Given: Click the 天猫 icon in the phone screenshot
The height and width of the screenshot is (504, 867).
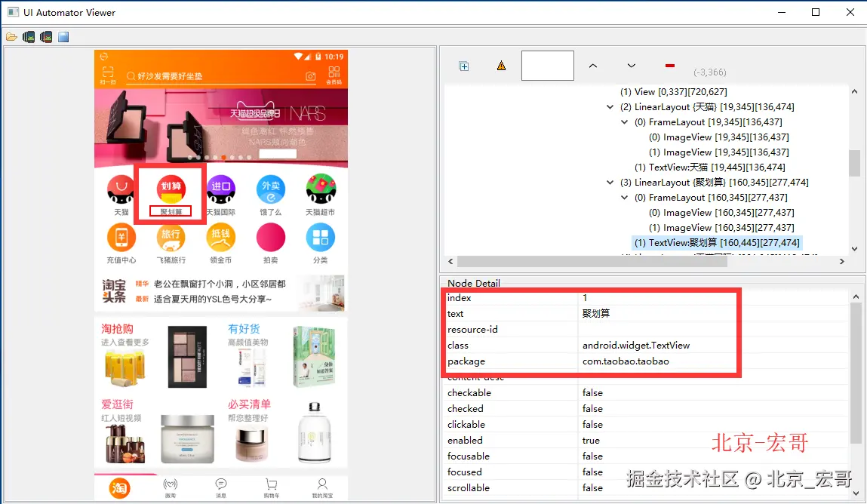Looking at the screenshot, I should (121, 189).
